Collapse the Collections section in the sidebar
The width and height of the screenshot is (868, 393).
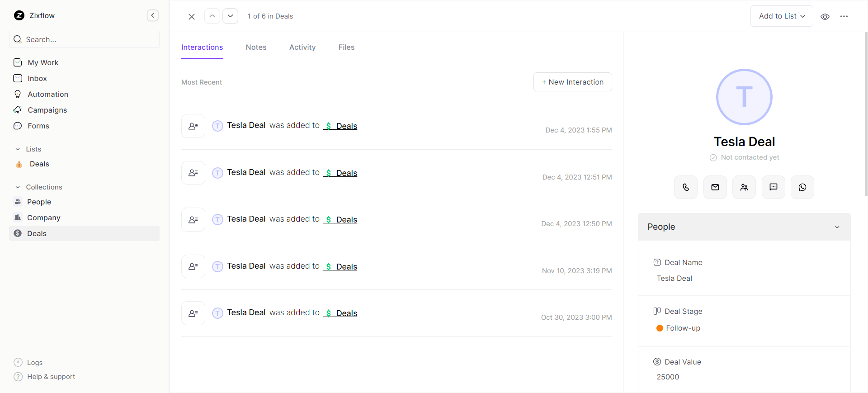(18, 187)
